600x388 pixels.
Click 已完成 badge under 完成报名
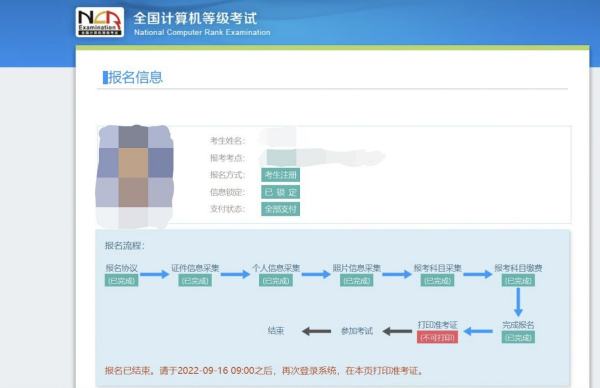(518, 337)
